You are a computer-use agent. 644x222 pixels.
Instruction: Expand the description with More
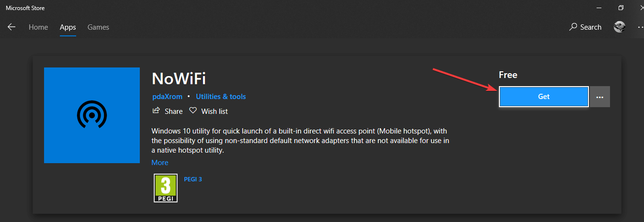click(160, 163)
